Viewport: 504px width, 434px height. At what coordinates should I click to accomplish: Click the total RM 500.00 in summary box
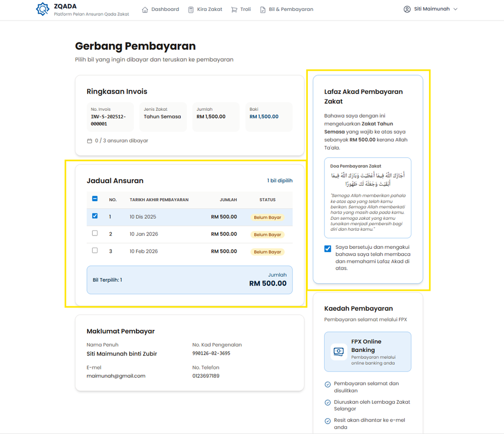click(268, 283)
